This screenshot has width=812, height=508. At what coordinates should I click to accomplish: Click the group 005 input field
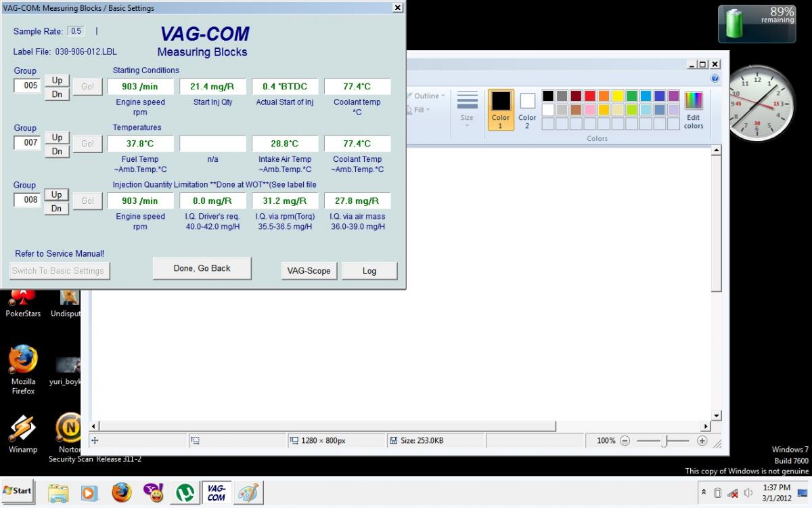[x=28, y=86]
